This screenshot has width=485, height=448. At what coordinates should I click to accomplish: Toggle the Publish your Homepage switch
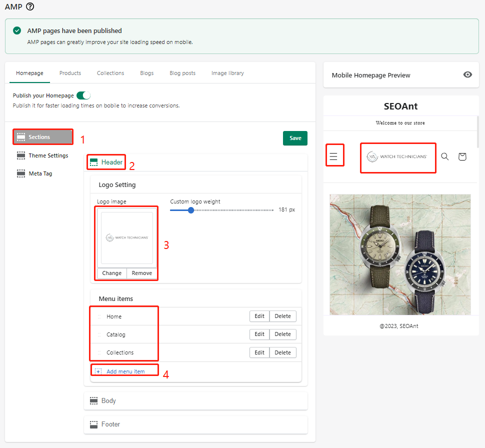[83, 95]
